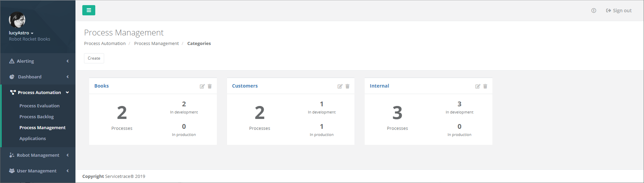Click the Robot Management icon
The height and width of the screenshot is (183, 644).
coord(12,155)
